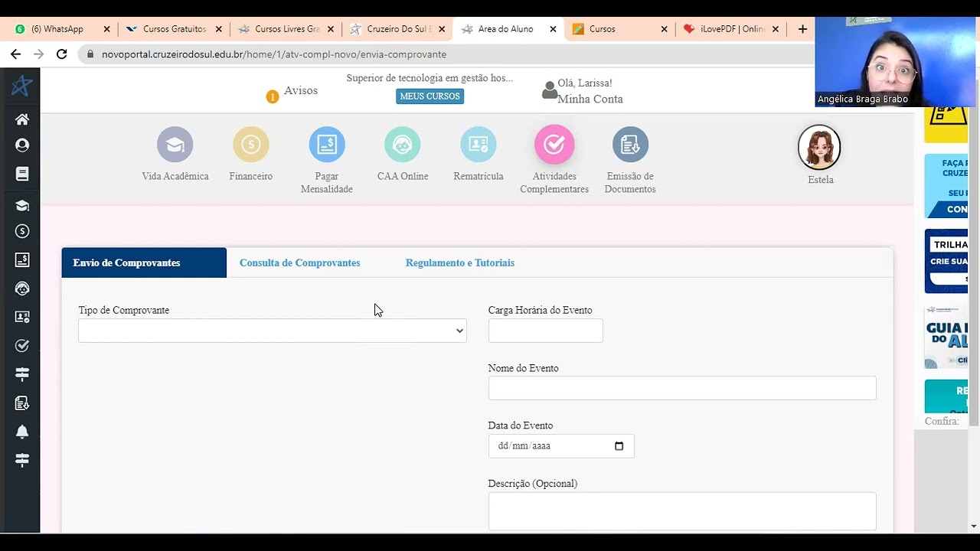Open the sidebar user profile icon
This screenshot has width=980, height=551.
(22, 145)
